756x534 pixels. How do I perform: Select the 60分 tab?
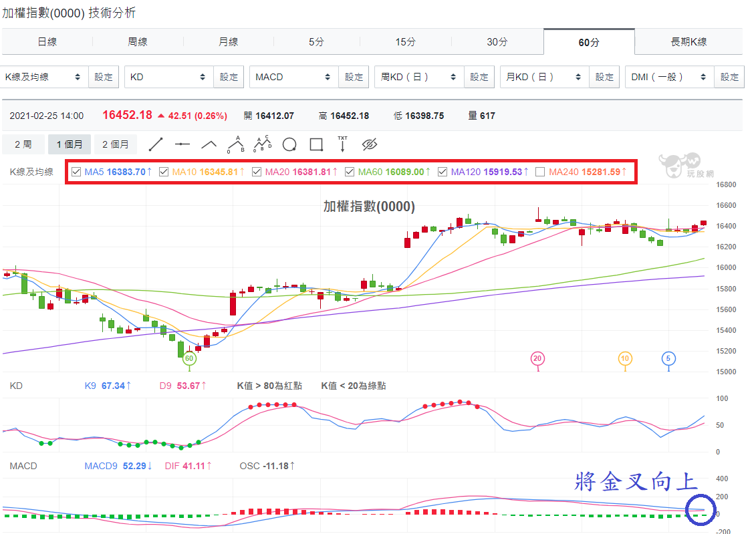589,42
